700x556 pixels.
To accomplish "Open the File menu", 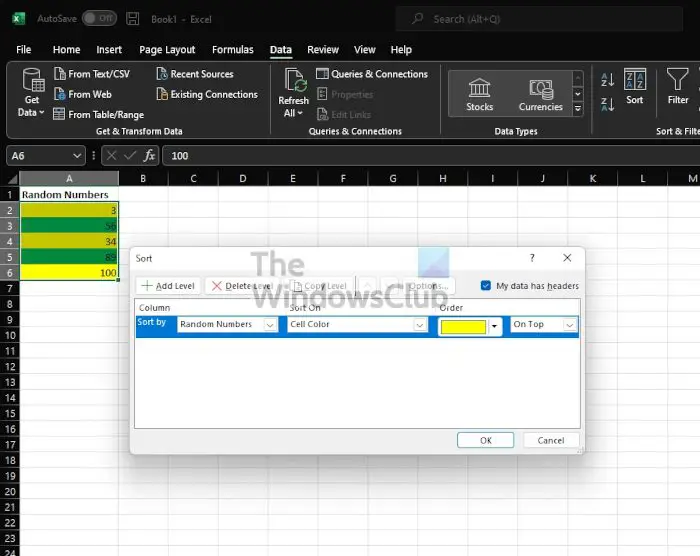I will [x=24, y=50].
